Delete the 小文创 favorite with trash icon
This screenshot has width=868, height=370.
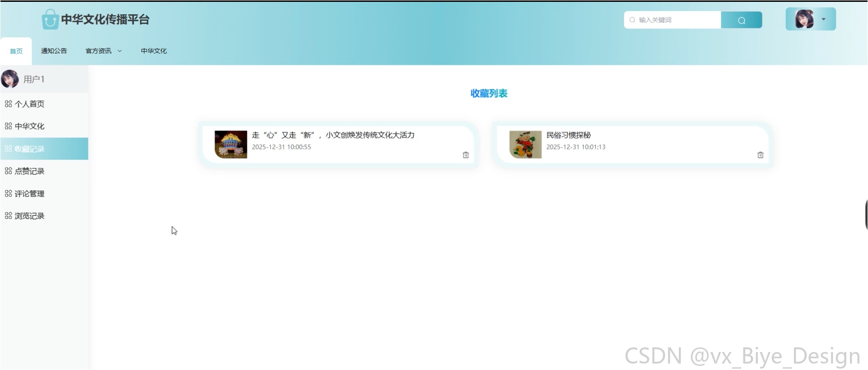click(466, 155)
